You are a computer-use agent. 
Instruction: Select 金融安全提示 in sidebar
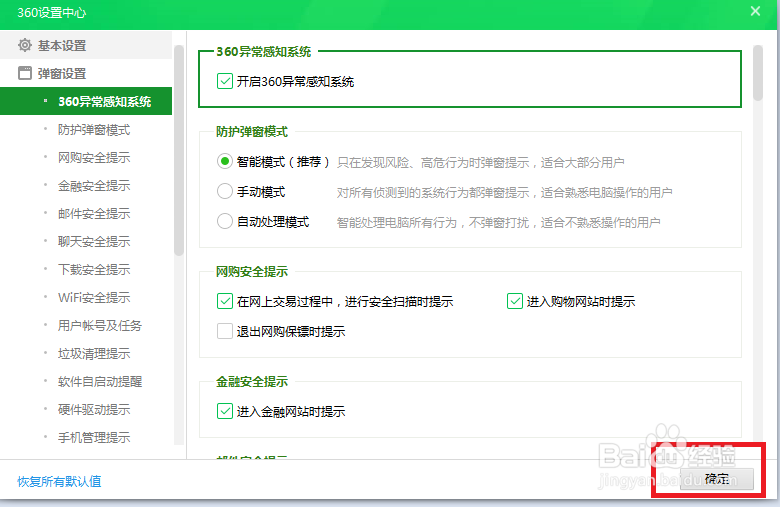[94, 185]
